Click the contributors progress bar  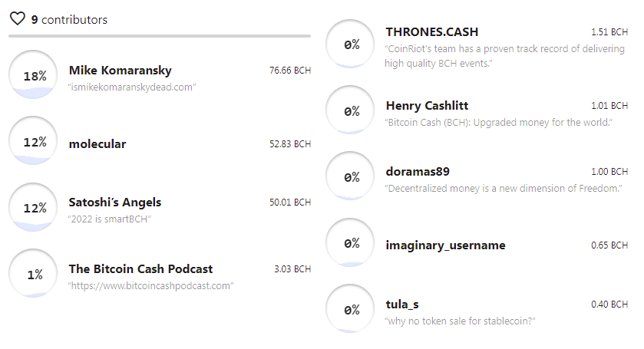coord(160,36)
